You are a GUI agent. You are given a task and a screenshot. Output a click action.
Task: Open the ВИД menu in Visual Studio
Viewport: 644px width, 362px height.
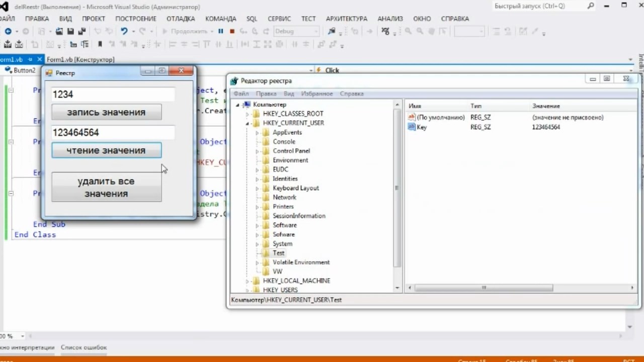[65, 19]
